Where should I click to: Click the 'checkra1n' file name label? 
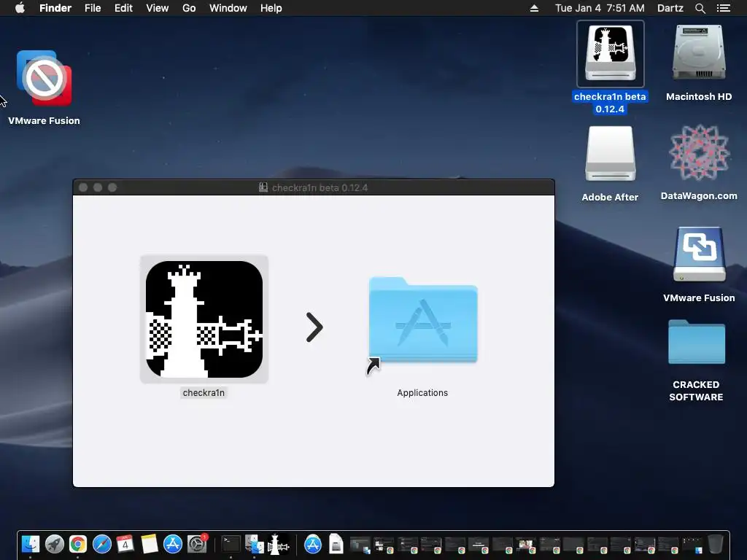click(204, 393)
